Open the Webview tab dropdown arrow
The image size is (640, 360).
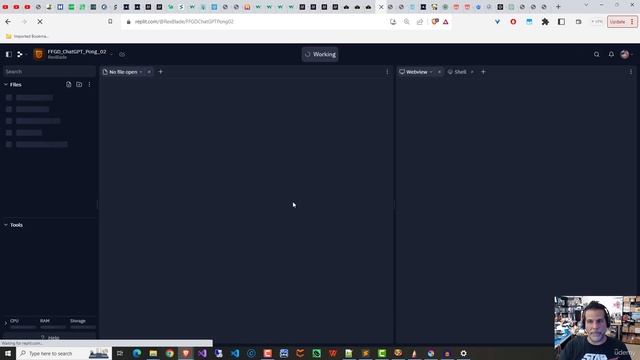(431, 72)
